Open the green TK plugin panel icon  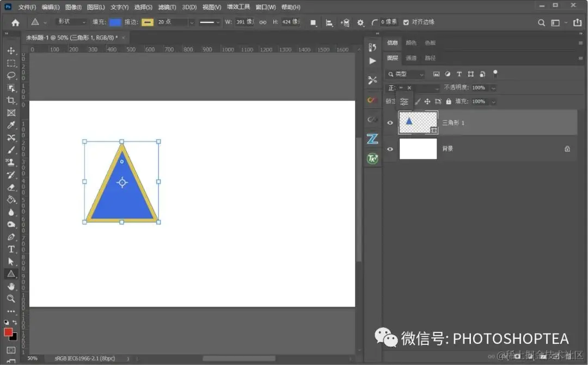372,158
